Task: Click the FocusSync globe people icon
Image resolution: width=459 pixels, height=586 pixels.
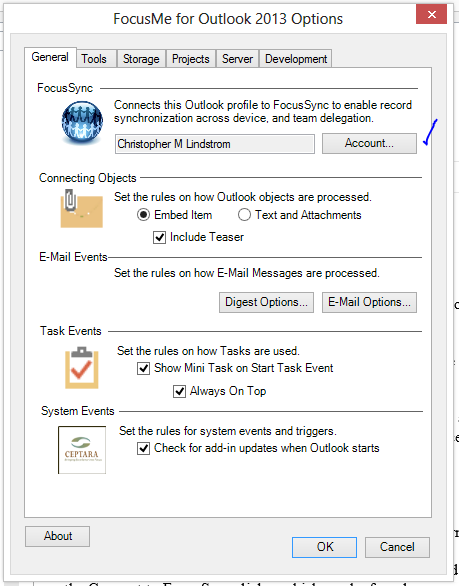Action: tap(82, 123)
